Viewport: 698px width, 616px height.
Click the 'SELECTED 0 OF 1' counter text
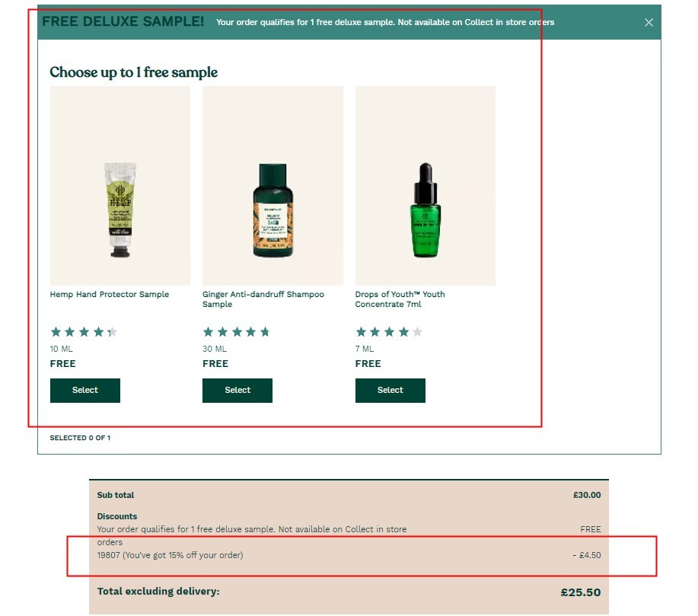tap(80, 438)
